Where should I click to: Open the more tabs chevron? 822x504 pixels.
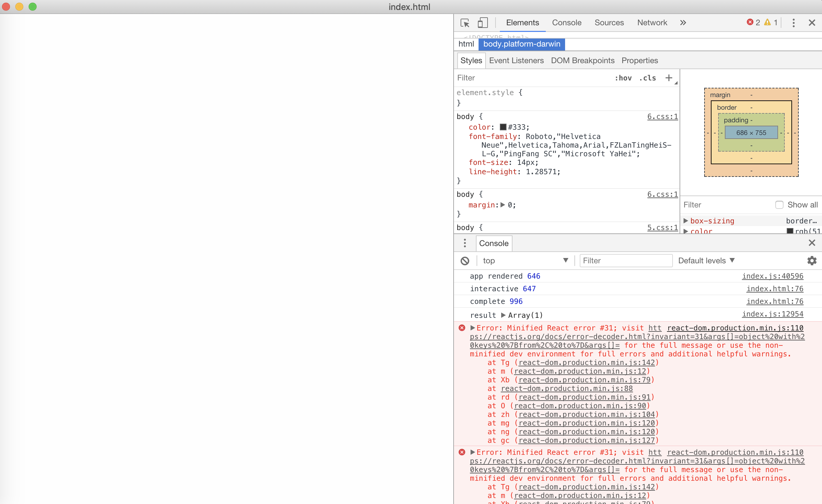point(683,23)
